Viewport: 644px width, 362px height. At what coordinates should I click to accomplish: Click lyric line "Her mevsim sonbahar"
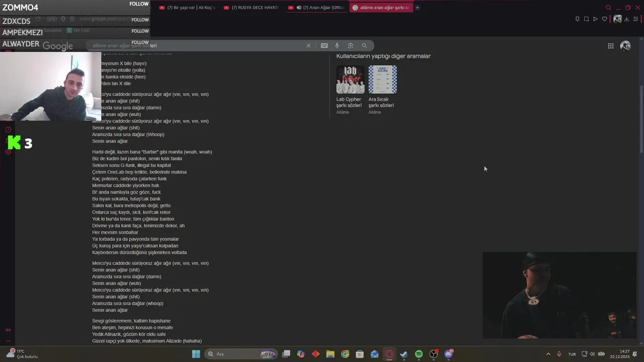click(x=115, y=232)
